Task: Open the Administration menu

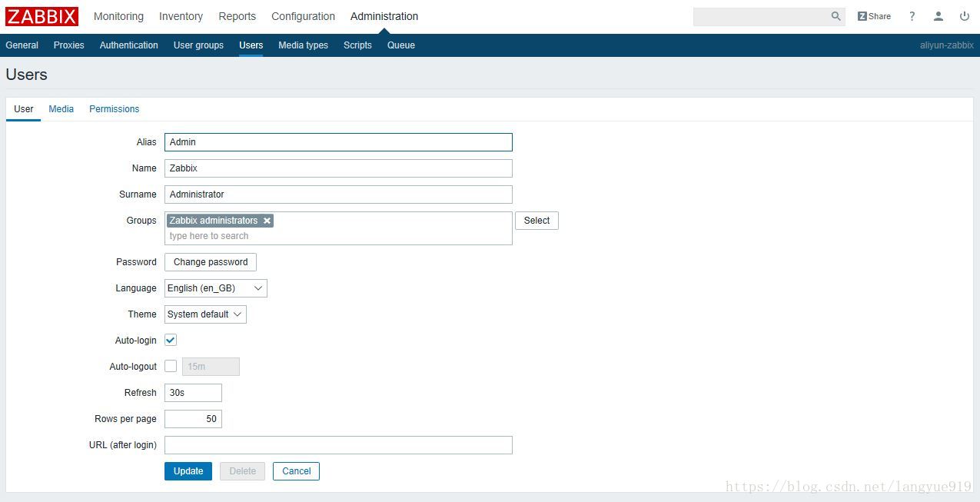Action: [384, 16]
